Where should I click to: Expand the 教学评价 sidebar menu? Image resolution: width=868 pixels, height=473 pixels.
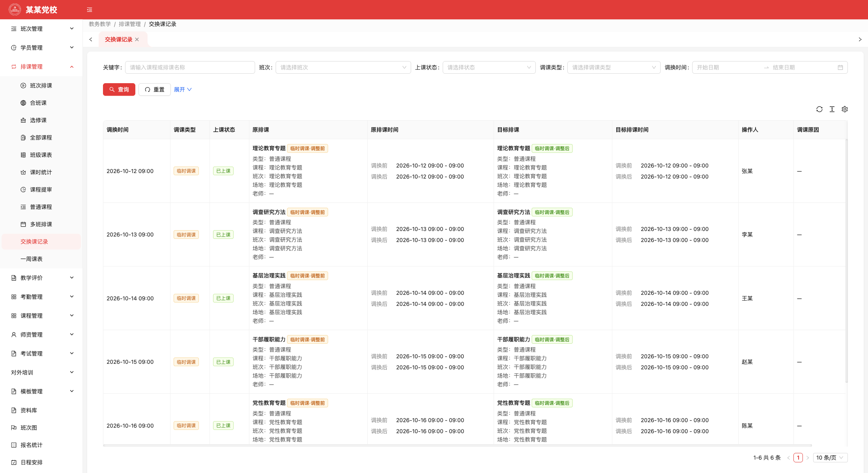point(41,278)
